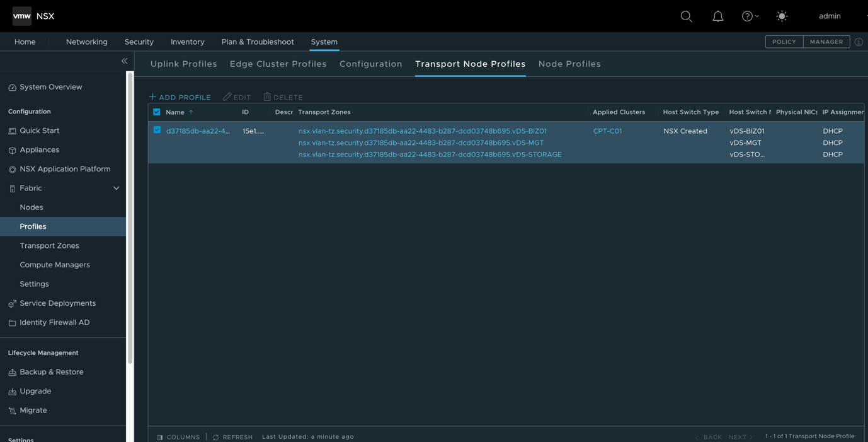
Task: Select Transport Node Profiles tab
Action: [471, 64]
